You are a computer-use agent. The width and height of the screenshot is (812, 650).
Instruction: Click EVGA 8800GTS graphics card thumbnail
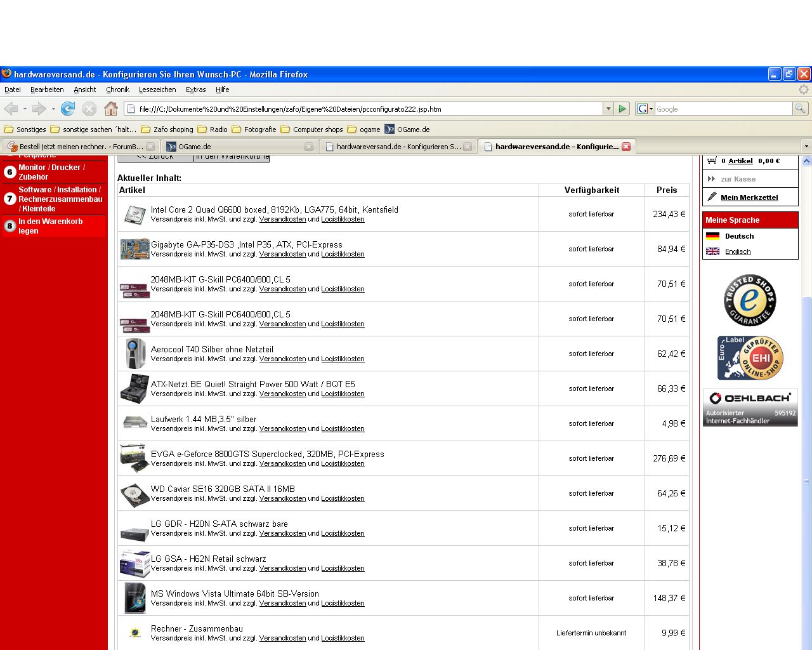pos(134,458)
